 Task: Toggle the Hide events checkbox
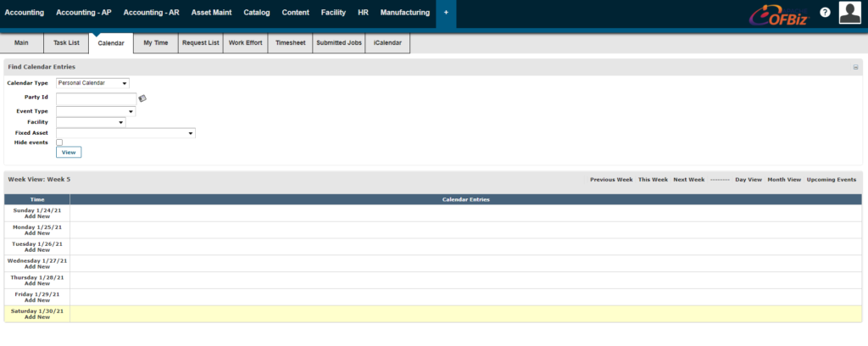tap(59, 142)
